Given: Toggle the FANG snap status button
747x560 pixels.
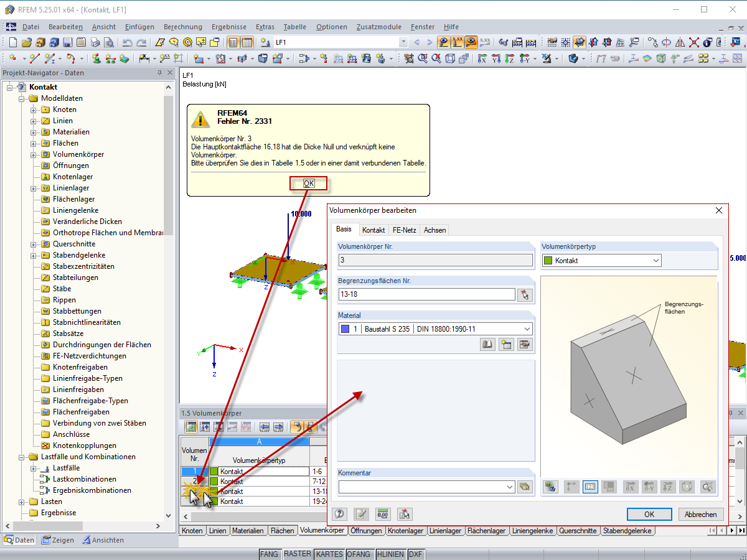Looking at the screenshot, I should [x=270, y=554].
